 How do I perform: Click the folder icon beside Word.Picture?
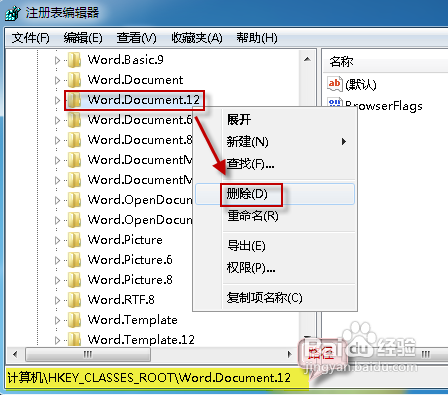click(74, 240)
